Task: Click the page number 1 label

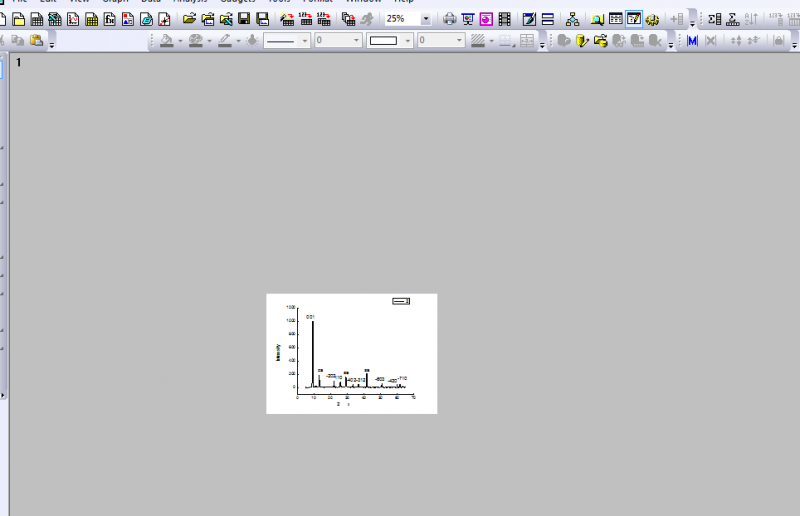Action: click(19, 62)
